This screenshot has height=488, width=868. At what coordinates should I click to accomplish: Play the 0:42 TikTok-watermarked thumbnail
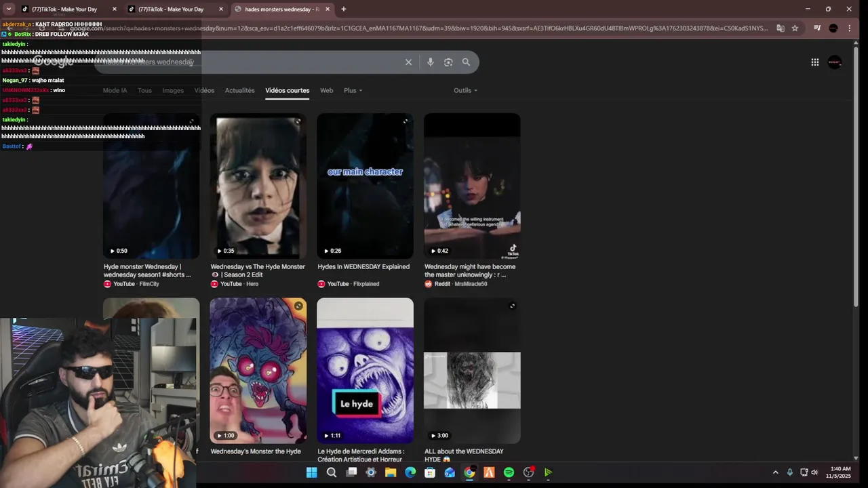(472, 186)
